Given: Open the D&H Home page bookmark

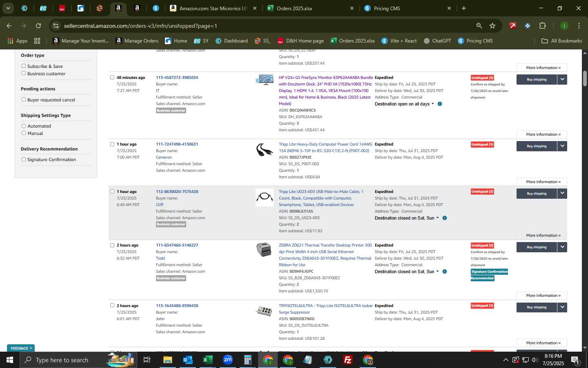Looking at the screenshot, I should coord(301,41).
